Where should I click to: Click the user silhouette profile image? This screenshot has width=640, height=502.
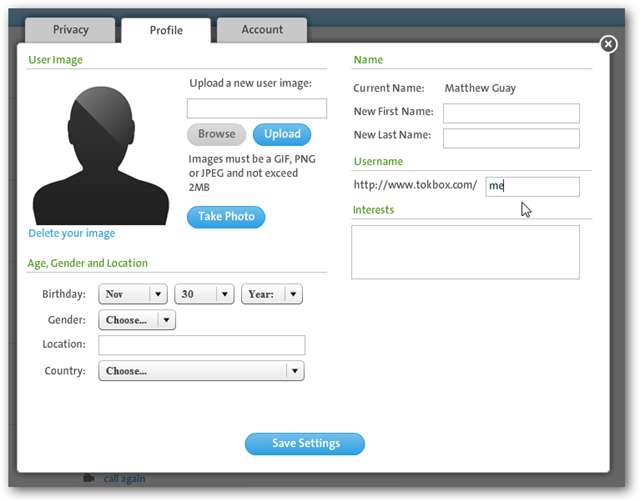click(x=101, y=155)
